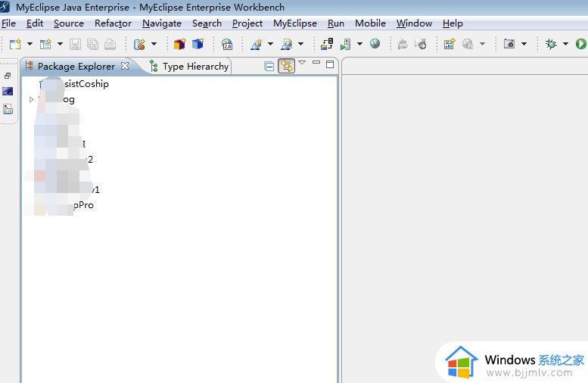Viewport: 588px width, 383px height.
Task: Open the Source menu
Action: click(x=69, y=23)
